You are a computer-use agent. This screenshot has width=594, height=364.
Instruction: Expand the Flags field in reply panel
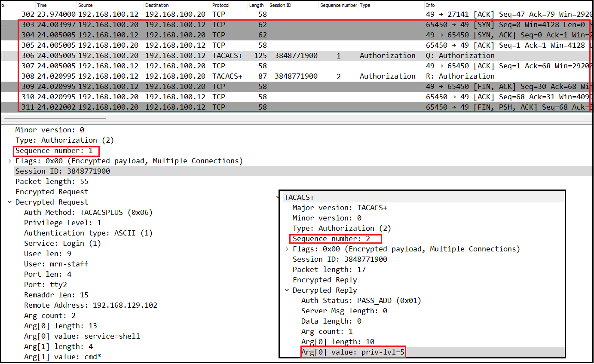(x=287, y=249)
